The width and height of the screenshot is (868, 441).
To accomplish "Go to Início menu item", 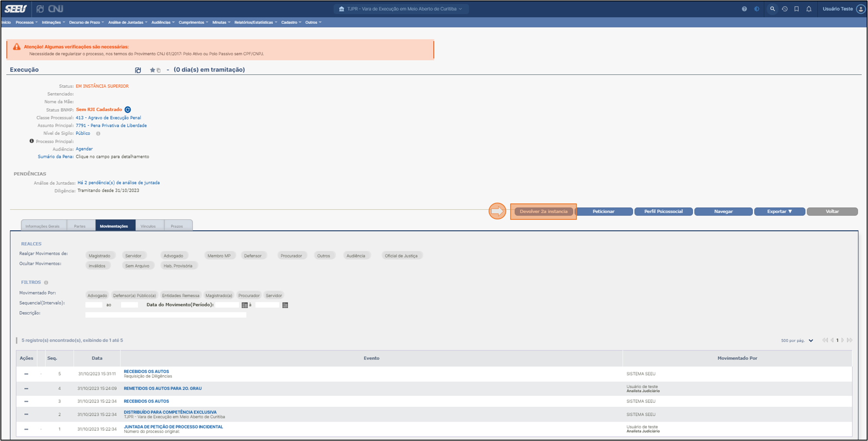I will tap(6, 23).
